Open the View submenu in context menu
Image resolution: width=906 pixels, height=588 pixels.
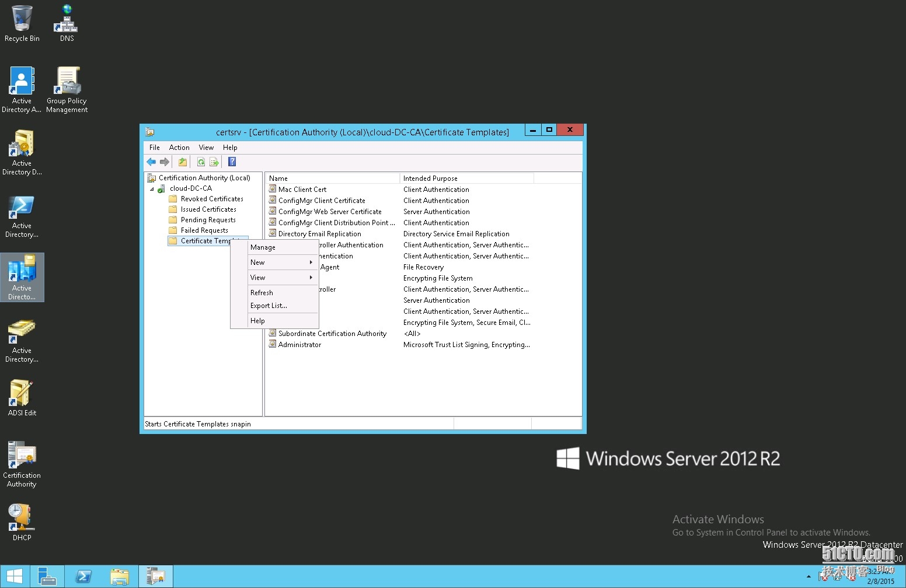click(275, 278)
